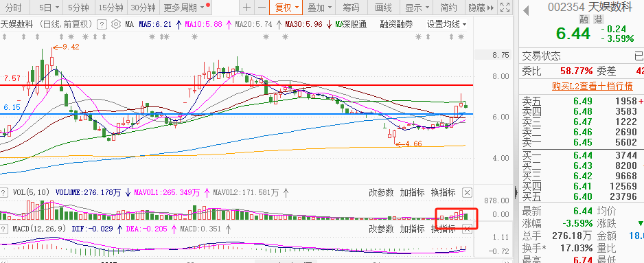Image resolution: width=644 pixels, height=263 pixels.
Task: Click the DIF:-0.029 indicator value
Action: (x=93, y=229)
